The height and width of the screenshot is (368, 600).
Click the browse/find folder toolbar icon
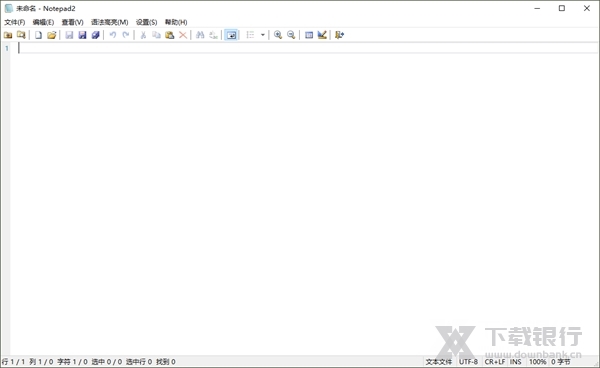coord(21,35)
